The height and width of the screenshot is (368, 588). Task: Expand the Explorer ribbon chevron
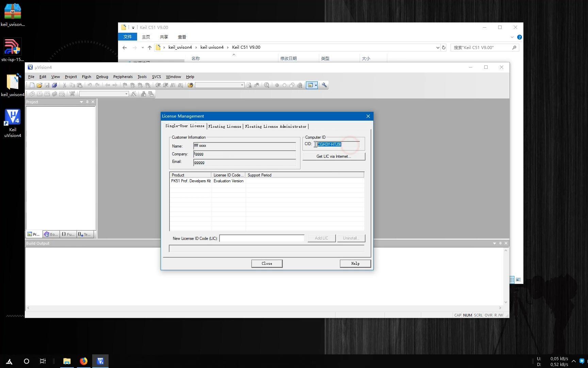click(512, 37)
